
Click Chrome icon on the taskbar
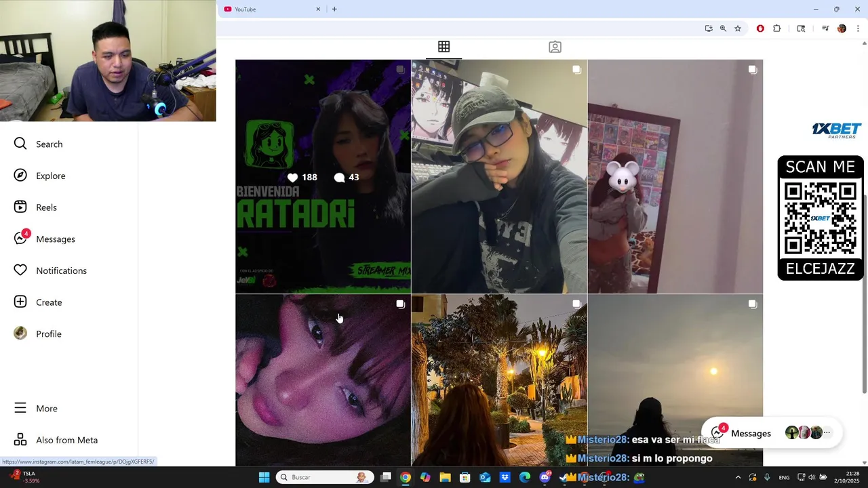point(405,477)
